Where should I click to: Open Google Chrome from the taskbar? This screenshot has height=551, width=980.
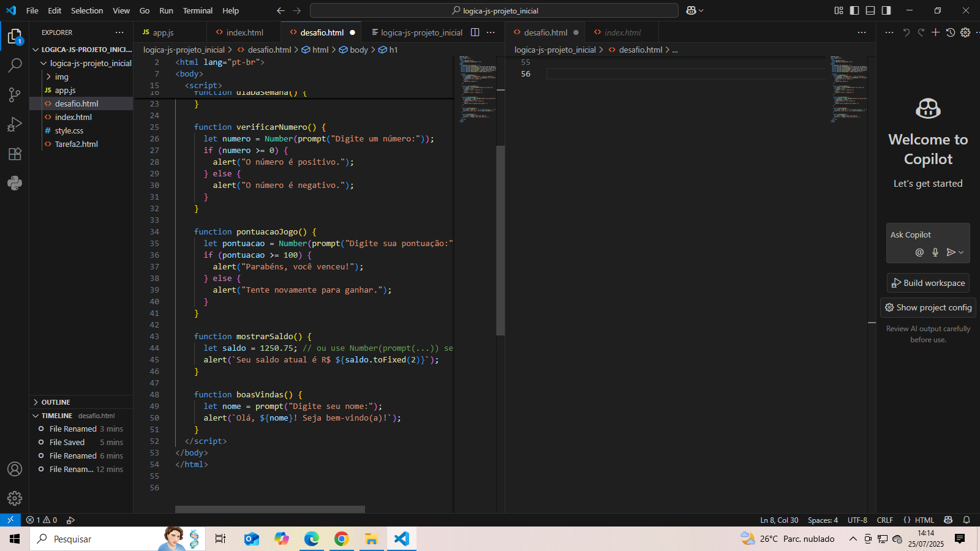[x=342, y=539]
